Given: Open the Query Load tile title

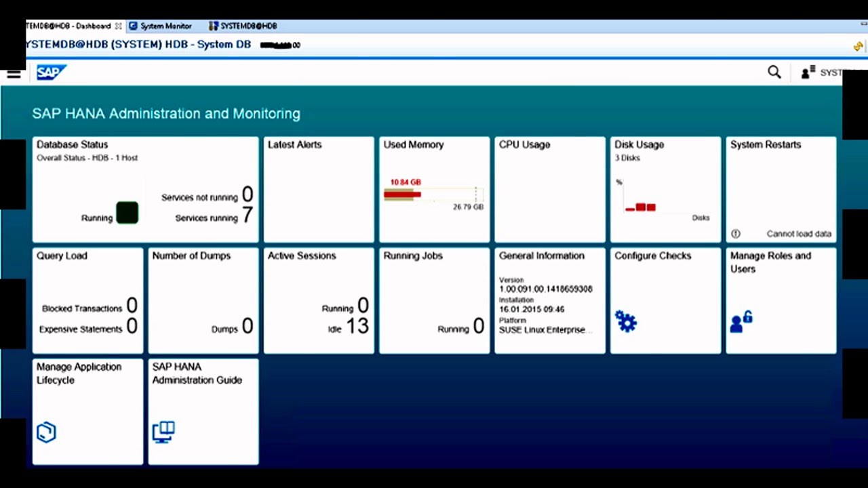Looking at the screenshot, I should (x=62, y=256).
